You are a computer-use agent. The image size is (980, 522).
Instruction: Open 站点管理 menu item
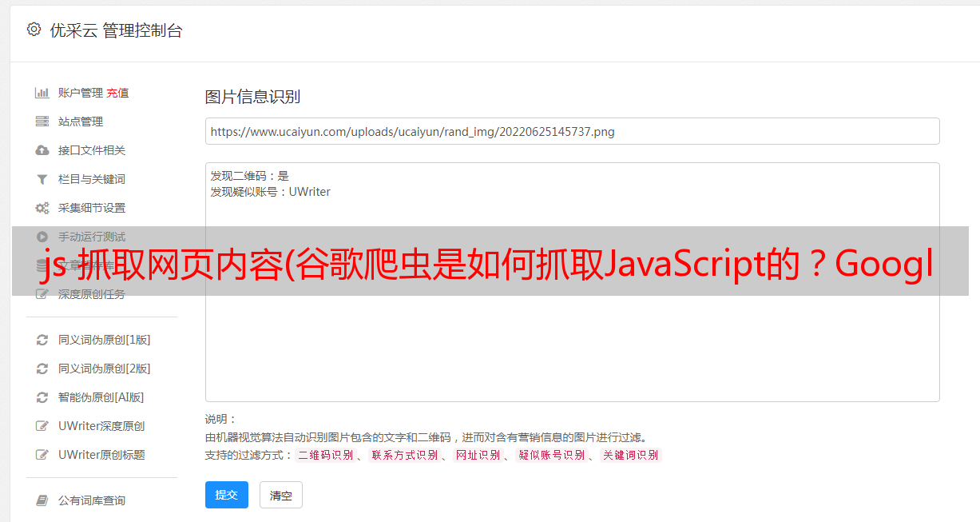pyautogui.click(x=81, y=122)
